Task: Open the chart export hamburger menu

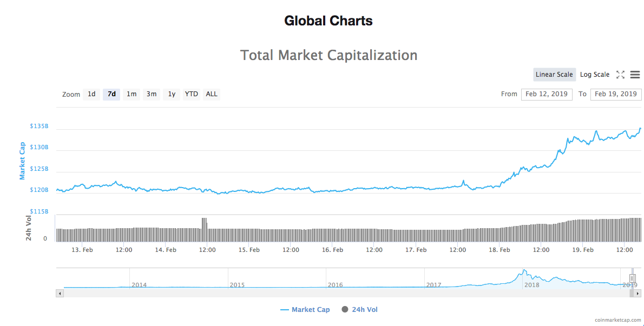Action: point(635,75)
